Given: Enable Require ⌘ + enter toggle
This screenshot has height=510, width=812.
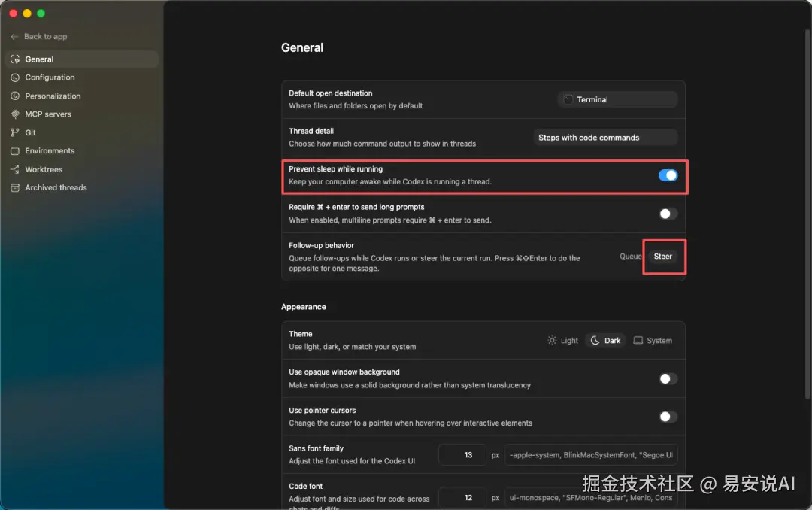Looking at the screenshot, I should point(668,214).
